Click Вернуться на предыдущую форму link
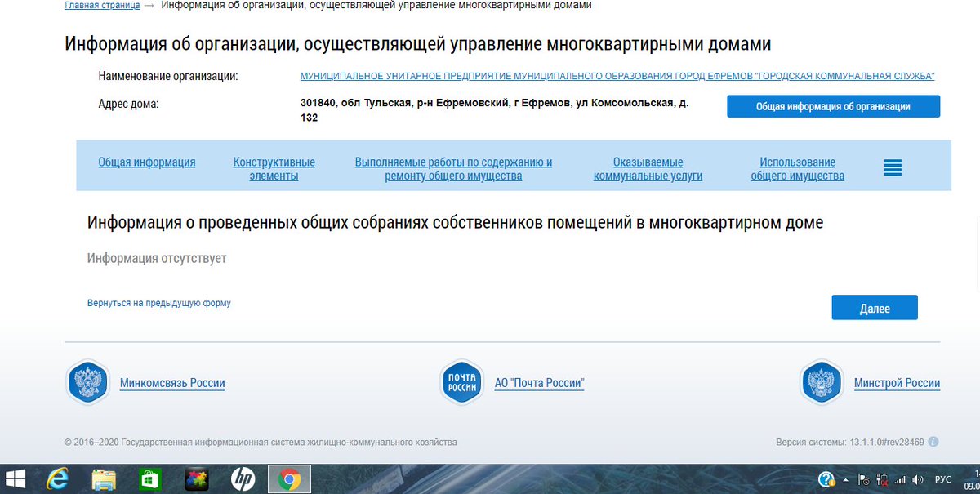This screenshot has width=980, height=494. click(159, 303)
